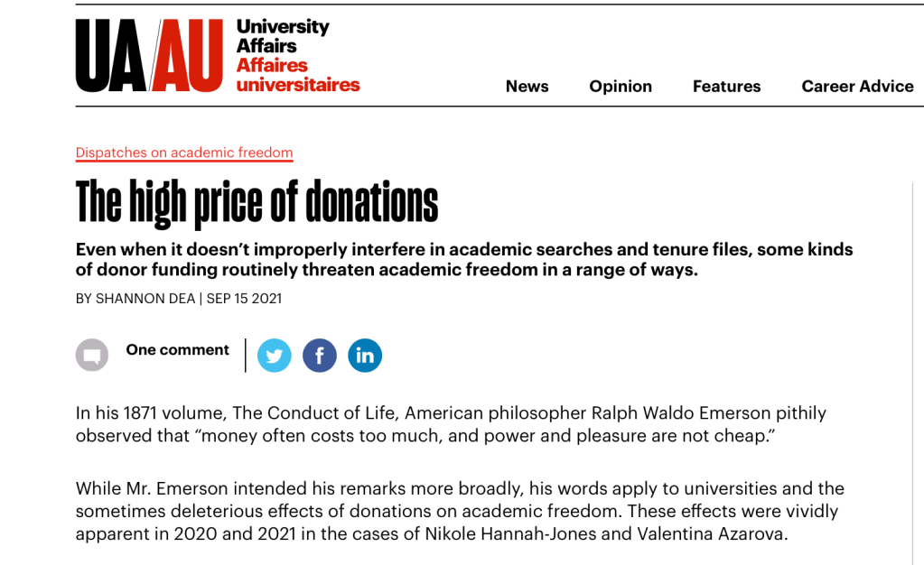Click the page scrollbar on the right
Image resolution: width=924 pixels, height=565 pixels.
click(x=917, y=361)
